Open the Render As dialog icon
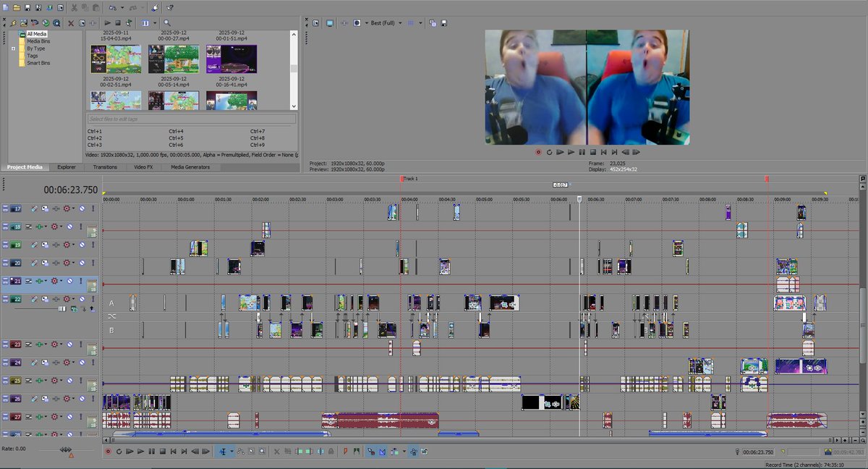Image resolution: width=868 pixels, height=469 pixels. point(49,7)
